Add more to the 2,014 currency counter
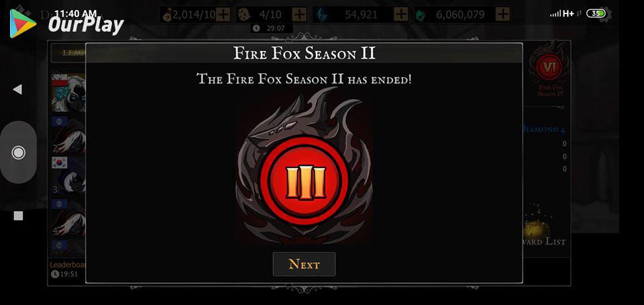644x305 pixels. click(223, 15)
